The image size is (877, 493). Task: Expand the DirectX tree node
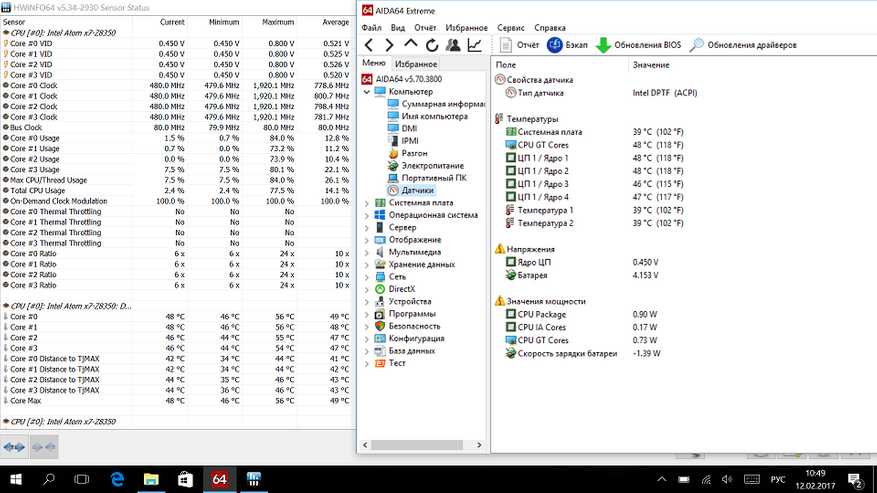[367, 289]
